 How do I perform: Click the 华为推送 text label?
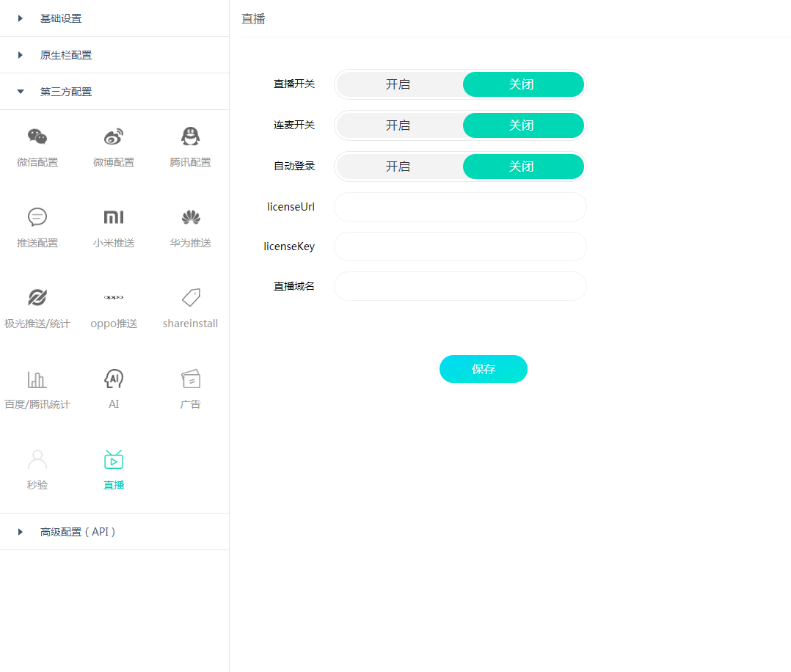click(190, 243)
